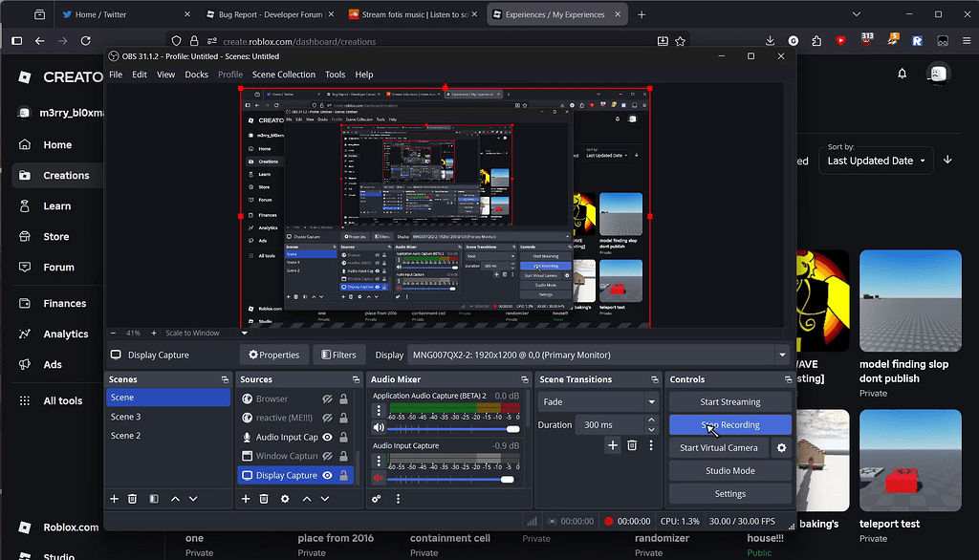Screen dimensions: 979x560
Task: Remove scene transition with trash icon
Action: coord(632,445)
